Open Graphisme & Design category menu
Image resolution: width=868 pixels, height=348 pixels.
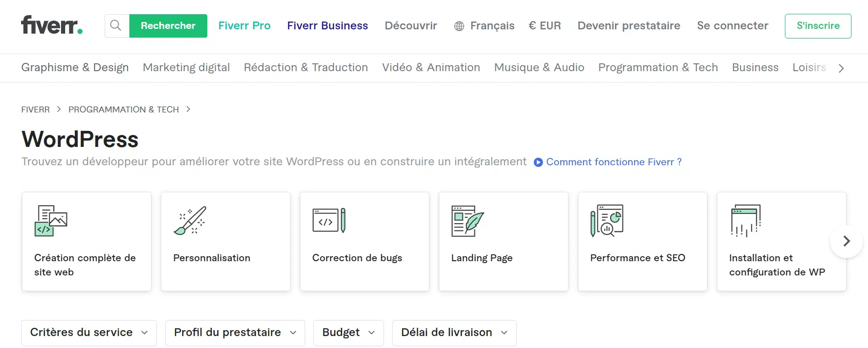pos(75,68)
